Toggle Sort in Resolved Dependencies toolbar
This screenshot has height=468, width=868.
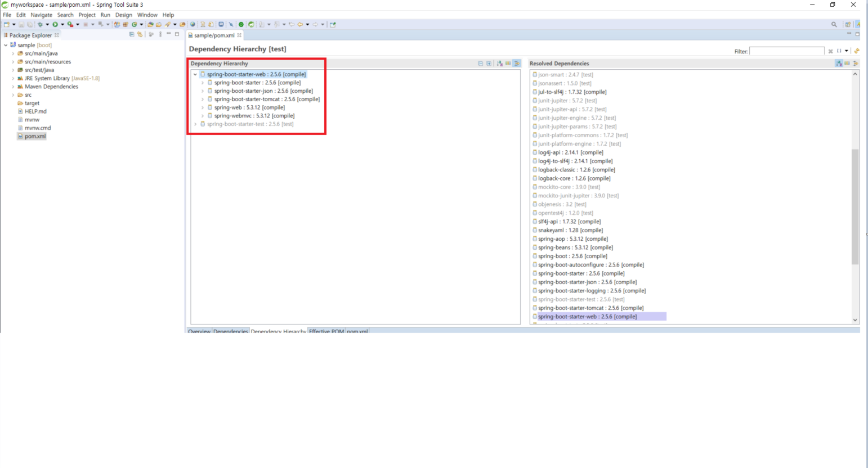839,64
